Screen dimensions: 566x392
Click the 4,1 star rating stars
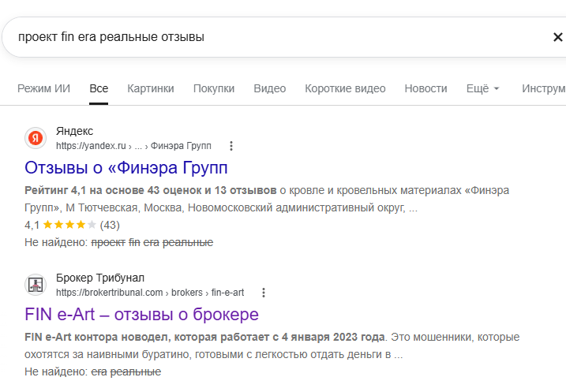69,225
